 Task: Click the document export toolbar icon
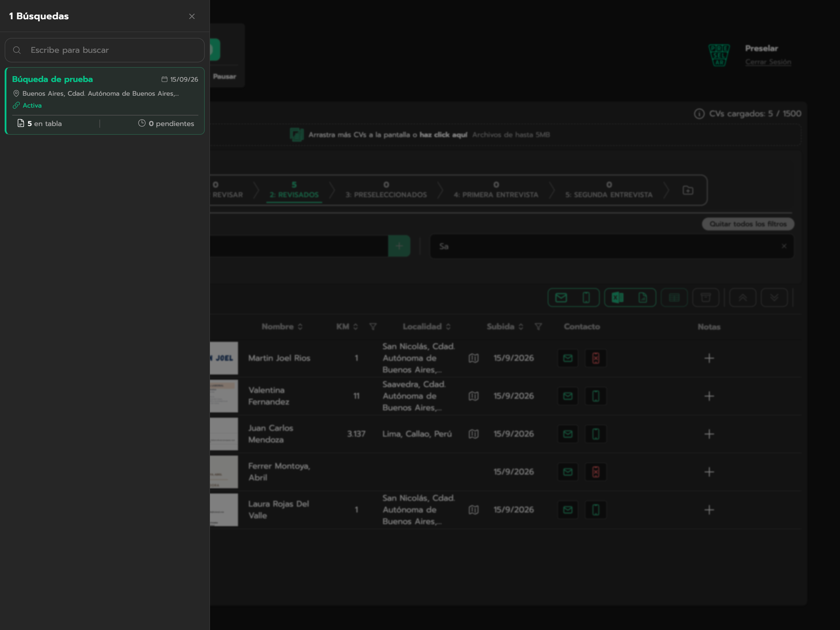click(643, 297)
